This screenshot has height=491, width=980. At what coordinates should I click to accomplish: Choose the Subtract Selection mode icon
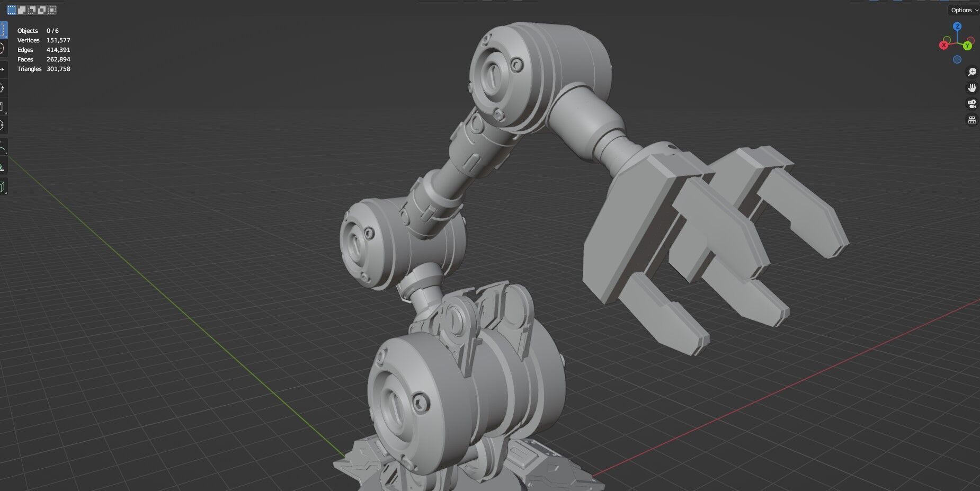click(32, 10)
